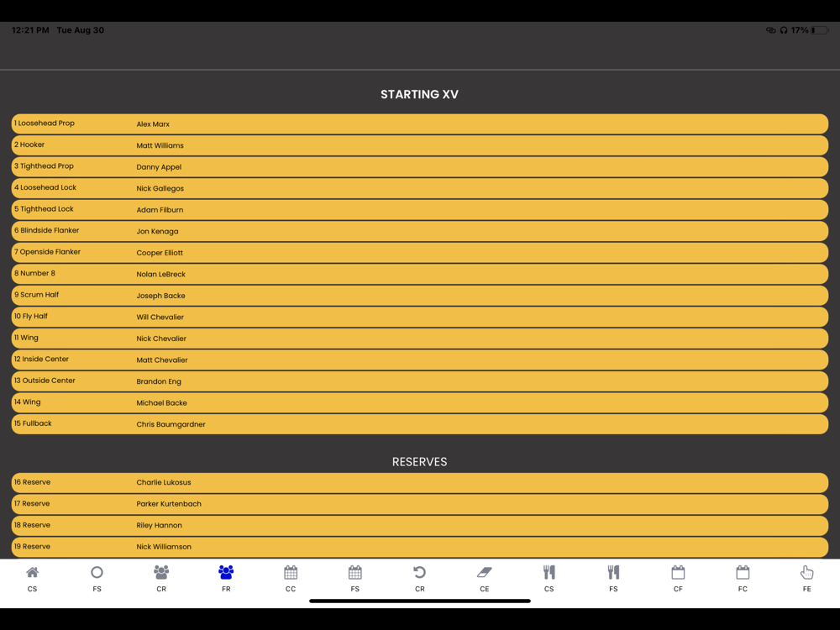Viewport: 840px width, 630px height.
Task: Tap the link icon in status bar
Action: (771, 30)
